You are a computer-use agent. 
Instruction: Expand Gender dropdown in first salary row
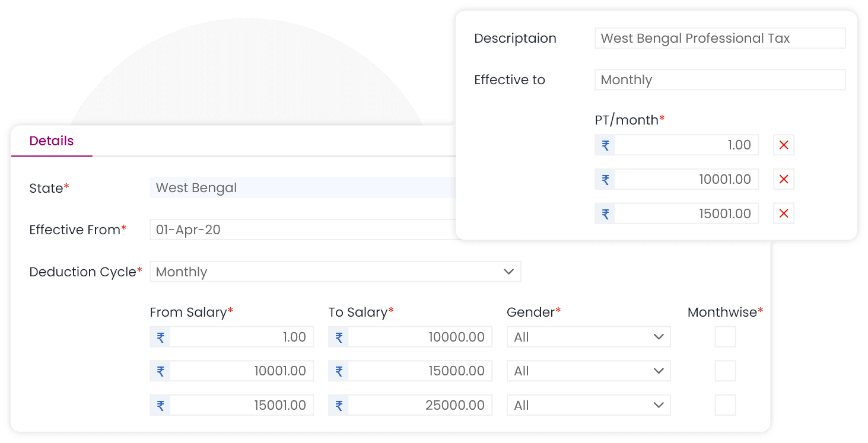(x=588, y=337)
